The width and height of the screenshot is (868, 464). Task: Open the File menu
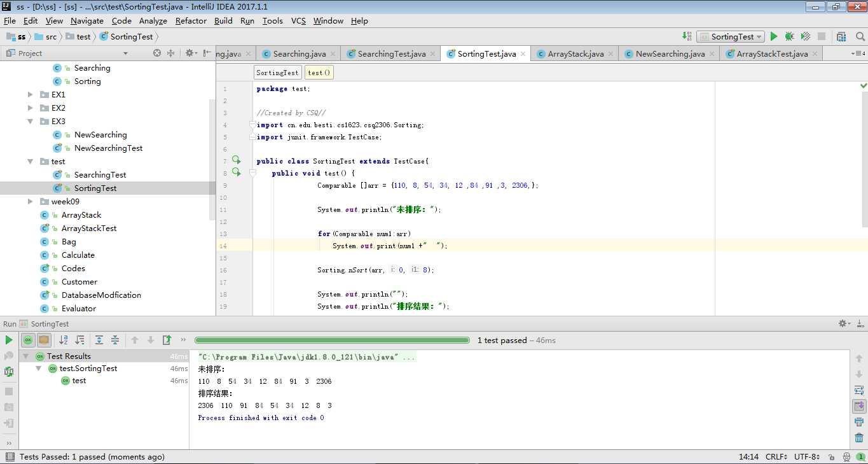(x=10, y=21)
